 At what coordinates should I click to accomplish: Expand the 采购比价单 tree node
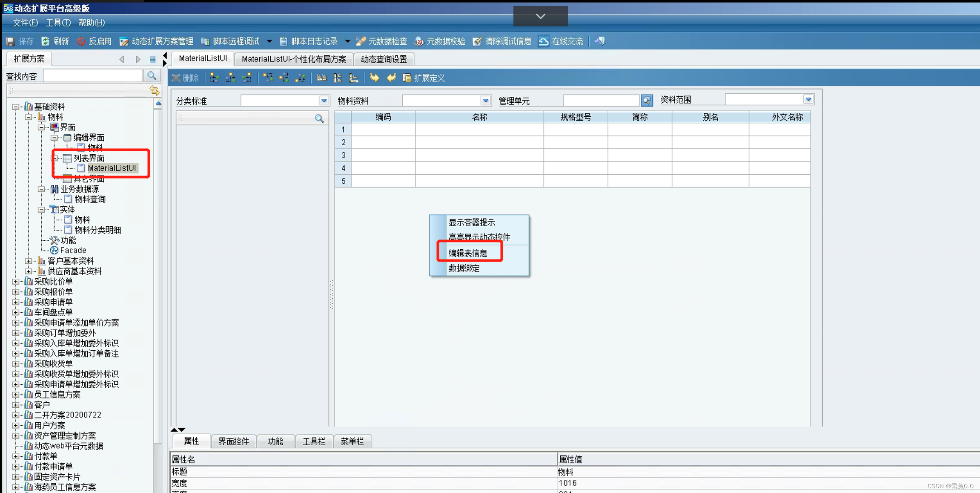pos(16,281)
